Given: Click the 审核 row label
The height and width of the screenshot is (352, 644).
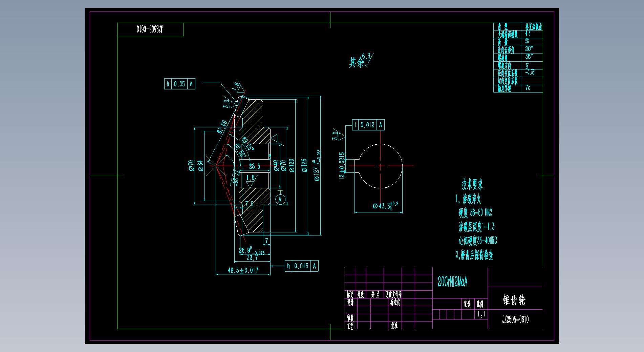Looking at the screenshot, I should click(x=350, y=318).
